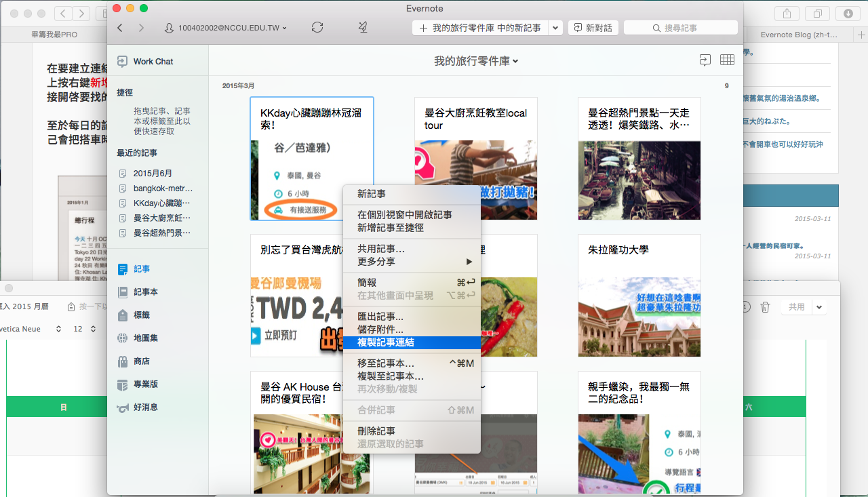Start a 新對話 chat
The image size is (868, 497).
[593, 28]
